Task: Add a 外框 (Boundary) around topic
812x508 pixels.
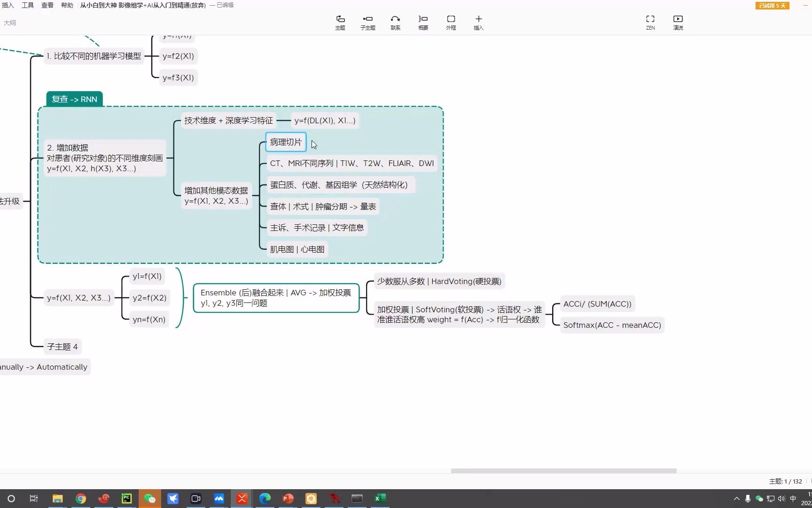Action: (451, 22)
